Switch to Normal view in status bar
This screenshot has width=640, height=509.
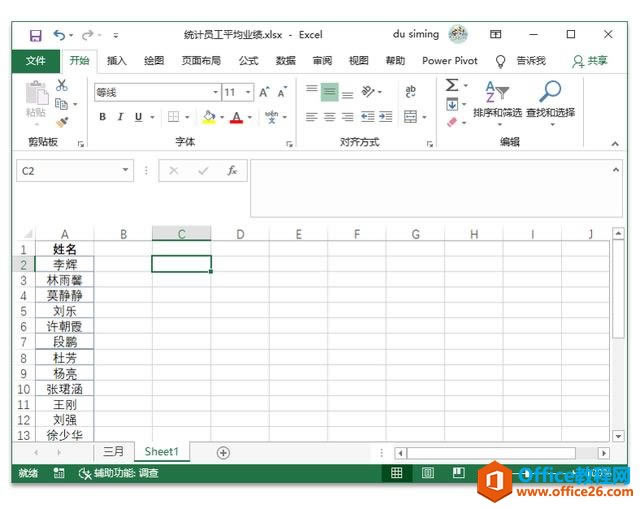point(397,473)
